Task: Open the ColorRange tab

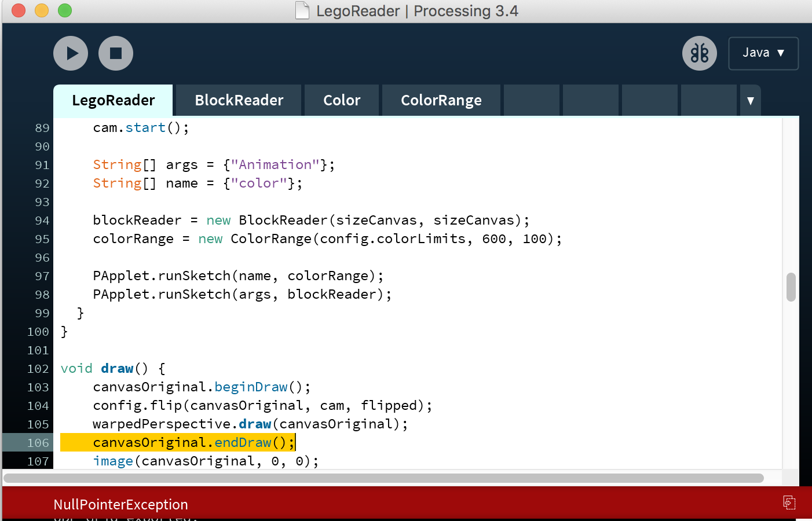Action: (x=441, y=100)
